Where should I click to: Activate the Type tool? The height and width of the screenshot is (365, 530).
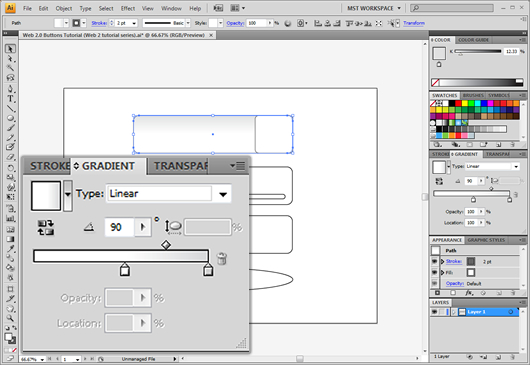[10, 99]
